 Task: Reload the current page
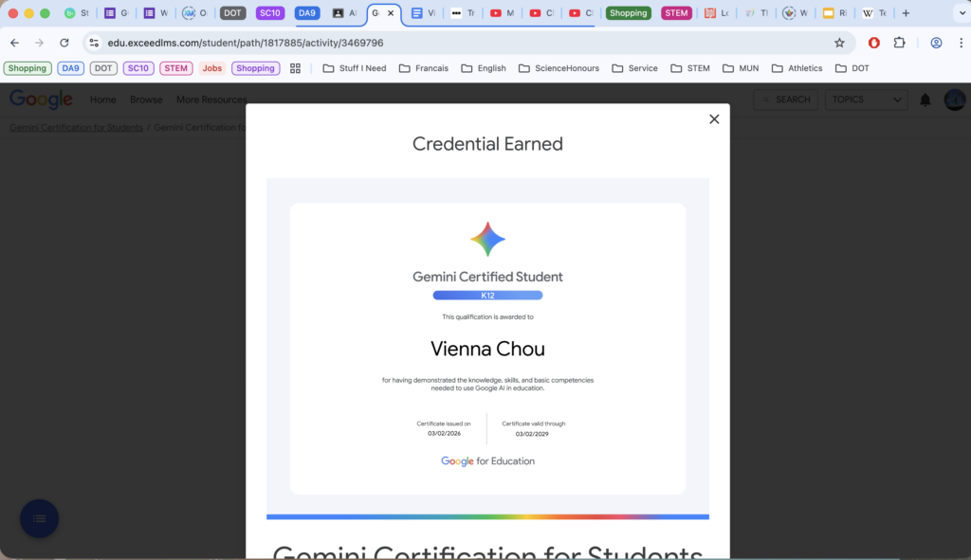[x=64, y=43]
